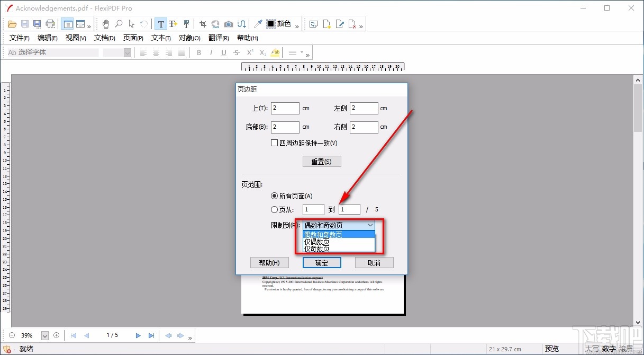Screen dimensions: 644x355
Task: Click the 上(T) margin input field
Action: pos(285,108)
